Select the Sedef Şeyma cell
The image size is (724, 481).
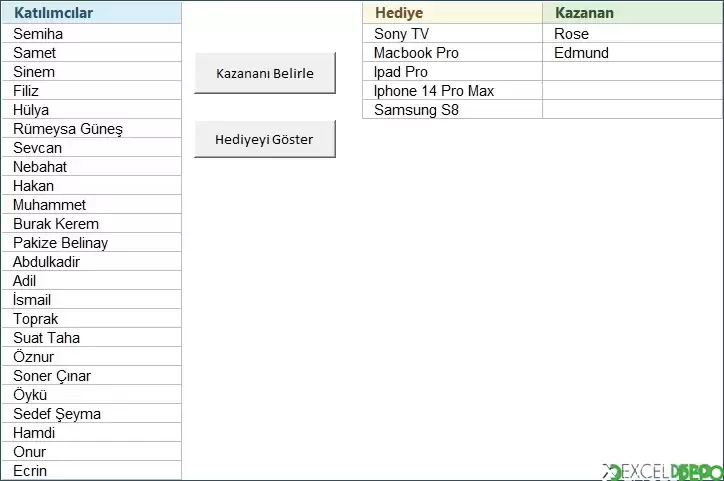pos(91,413)
